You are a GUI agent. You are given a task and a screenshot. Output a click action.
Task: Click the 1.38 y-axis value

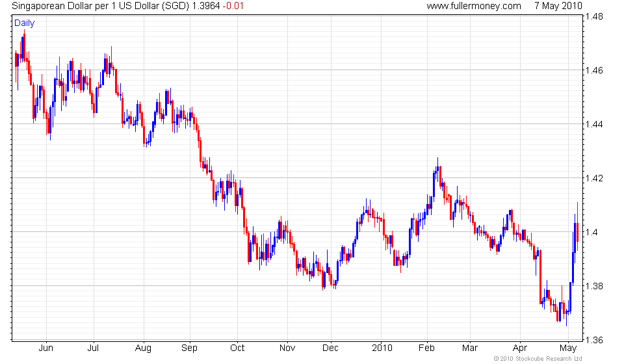pos(594,287)
